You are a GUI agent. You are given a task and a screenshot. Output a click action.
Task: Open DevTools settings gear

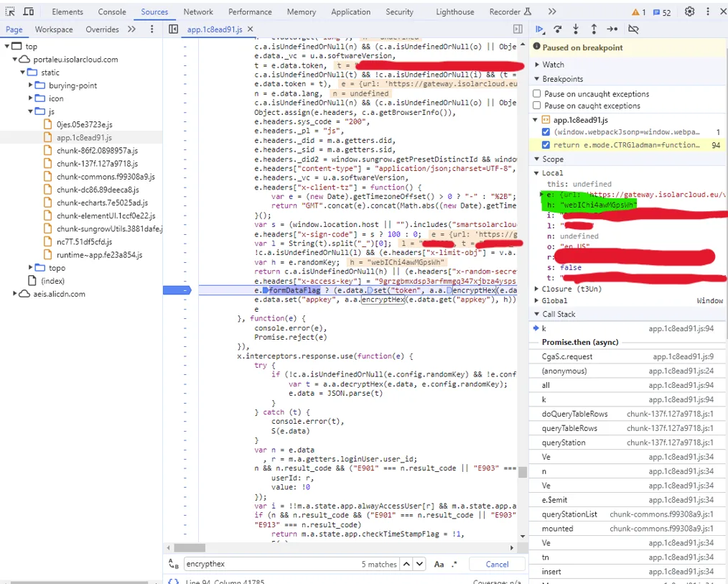689,11
